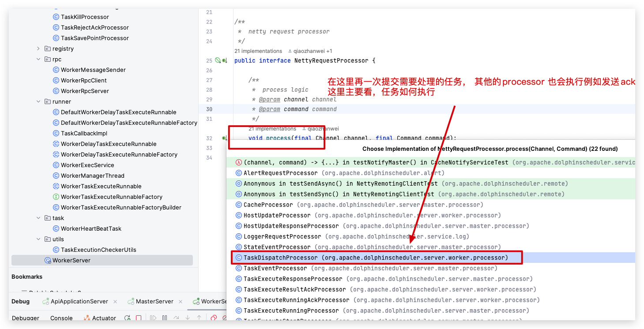Click the '21 implementations' hint above interface
Screen dimensions: 644x329
258,51
